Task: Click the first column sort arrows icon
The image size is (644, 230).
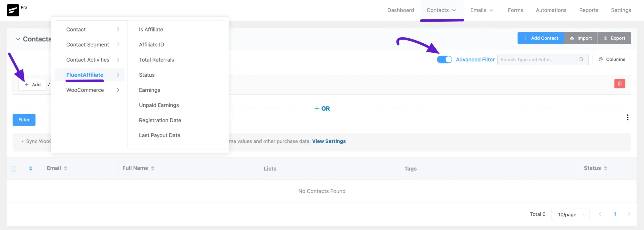Action: point(31,168)
